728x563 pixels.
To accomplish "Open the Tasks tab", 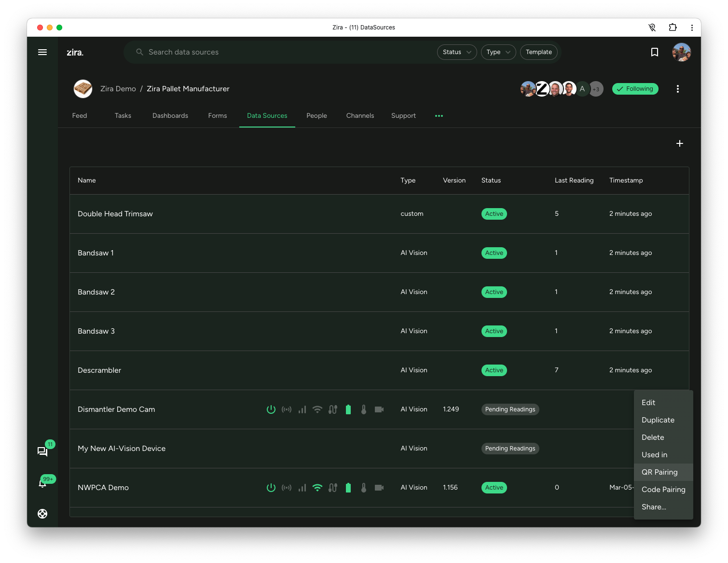I will [x=123, y=116].
